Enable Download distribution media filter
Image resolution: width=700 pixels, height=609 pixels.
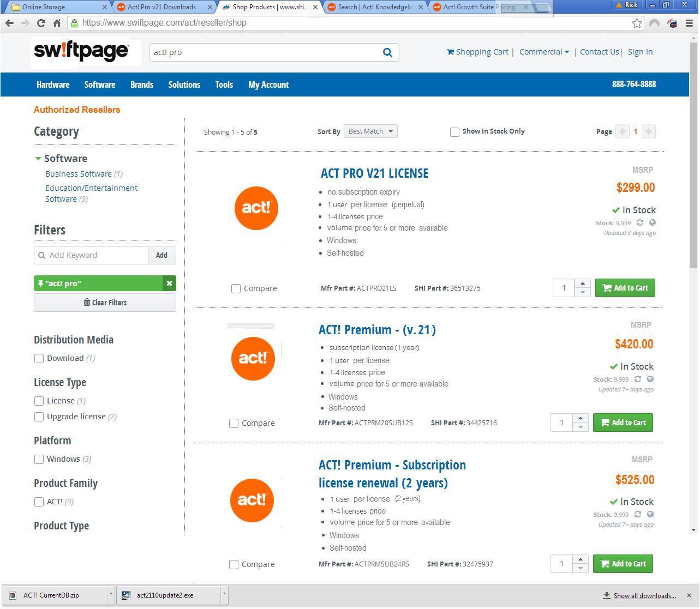point(39,358)
